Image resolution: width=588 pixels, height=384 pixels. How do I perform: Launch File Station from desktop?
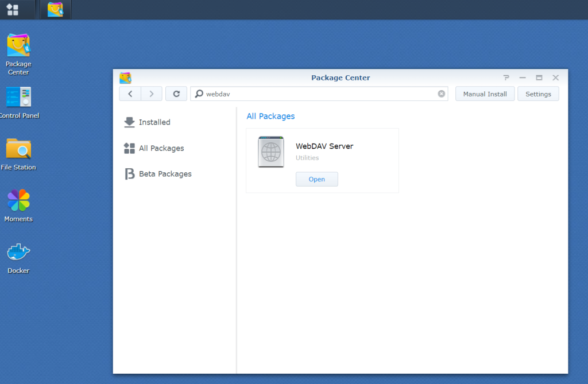click(18, 154)
